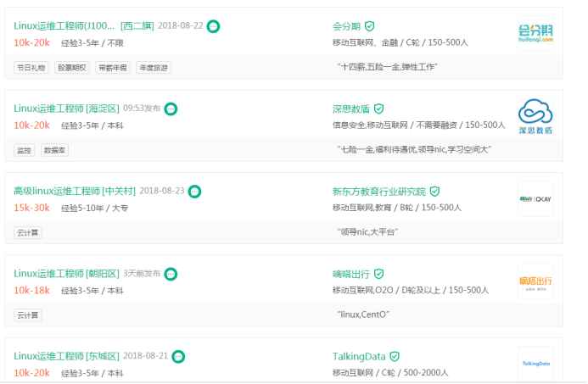This screenshot has width=588, height=384.
Task: Click chat bubble on 朝阳区 job listing
Action: [x=171, y=274]
